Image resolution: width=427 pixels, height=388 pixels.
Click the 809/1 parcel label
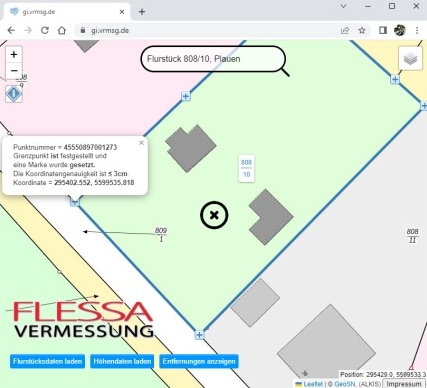tap(161, 235)
